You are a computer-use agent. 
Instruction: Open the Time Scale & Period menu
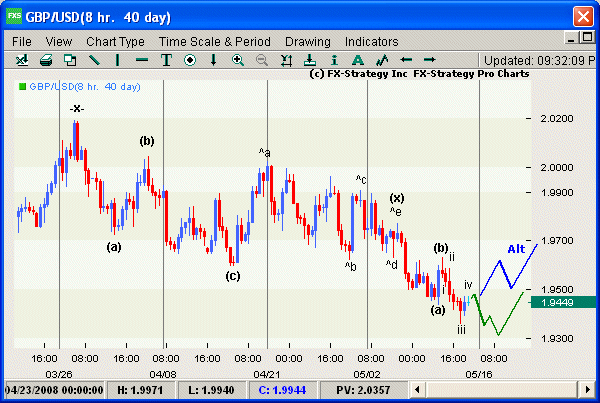point(215,41)
